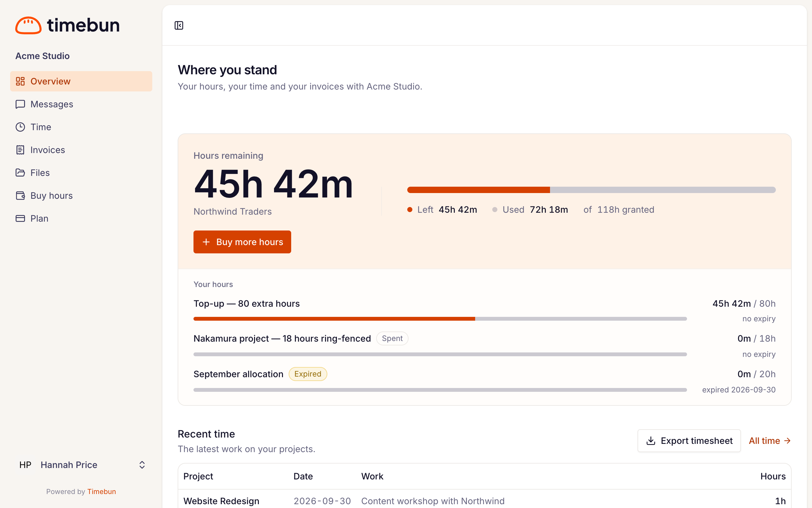Click the plus icon on Buy more hours
Screen dimensions: 812x508
click(x=206, y=242)
